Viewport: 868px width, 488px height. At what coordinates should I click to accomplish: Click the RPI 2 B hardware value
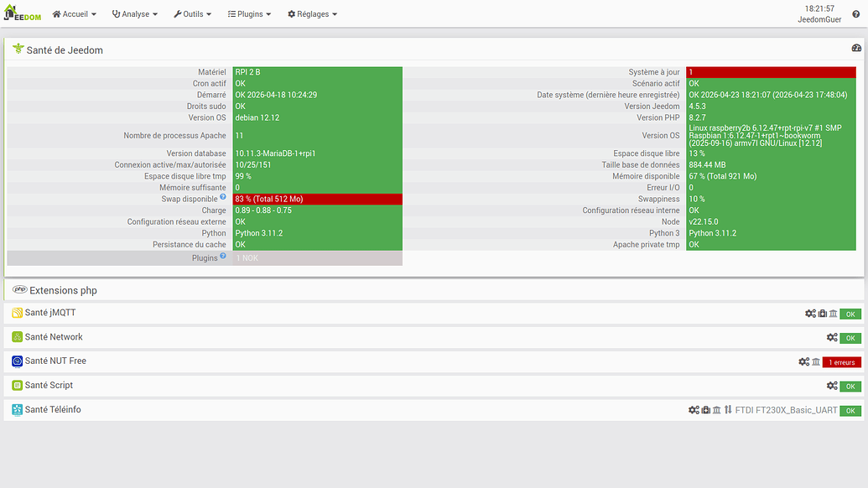pos(317,72)
